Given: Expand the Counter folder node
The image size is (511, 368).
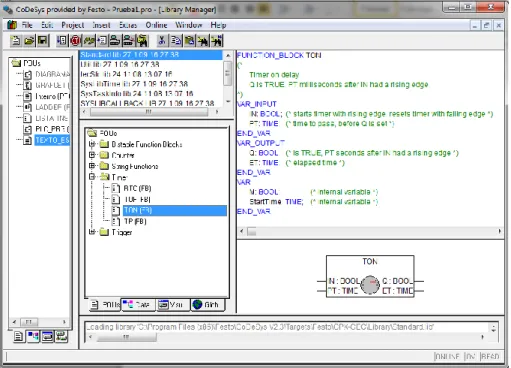Looking at the screenshot, I should click(92, 155).
